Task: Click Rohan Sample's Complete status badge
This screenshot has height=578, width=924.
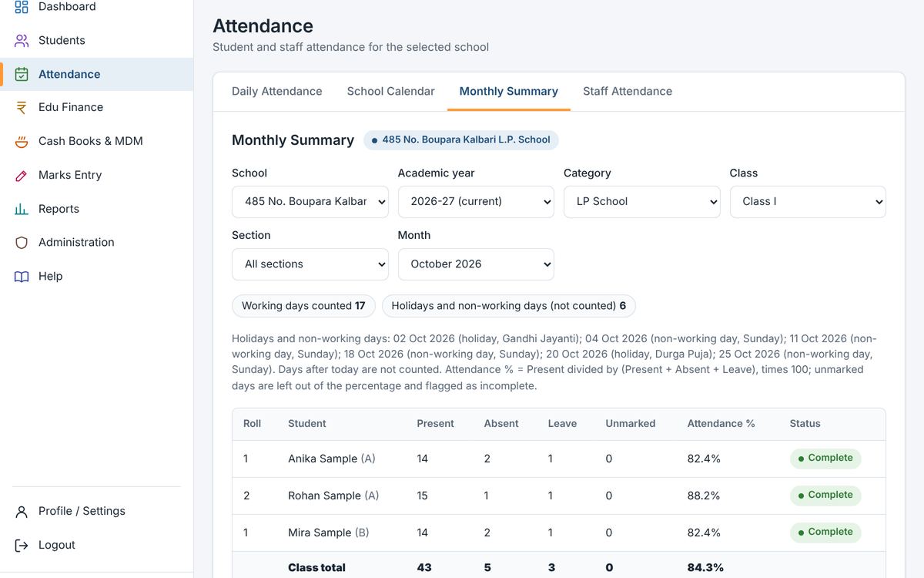Action: click(x=825, y=496)
